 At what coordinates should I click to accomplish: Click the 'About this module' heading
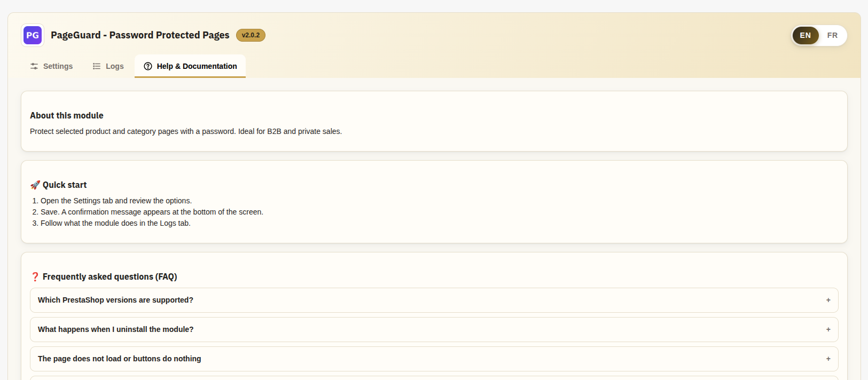click(67, 115)
